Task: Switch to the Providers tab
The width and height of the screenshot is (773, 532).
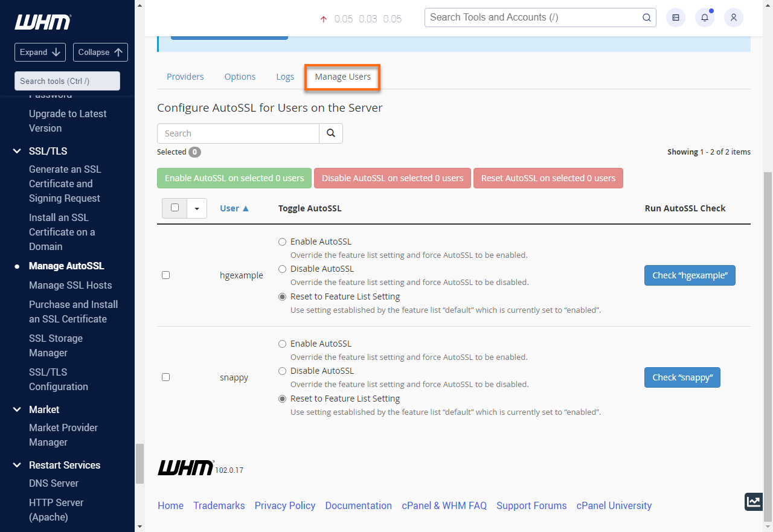Action: [x=185, y=77]
